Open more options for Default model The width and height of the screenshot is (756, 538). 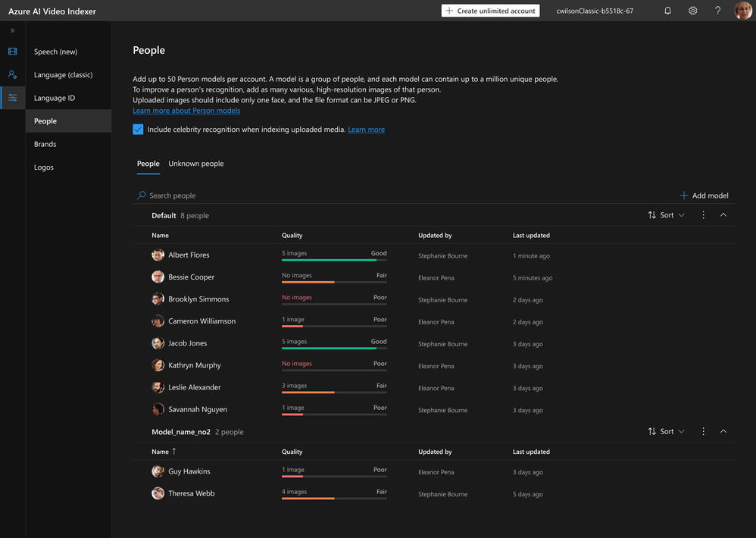704,215
